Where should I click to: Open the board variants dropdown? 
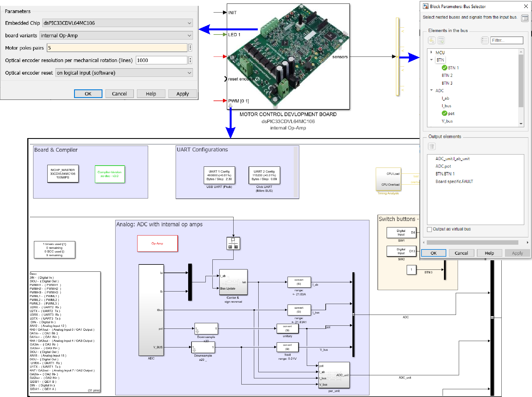click(116, 36)
